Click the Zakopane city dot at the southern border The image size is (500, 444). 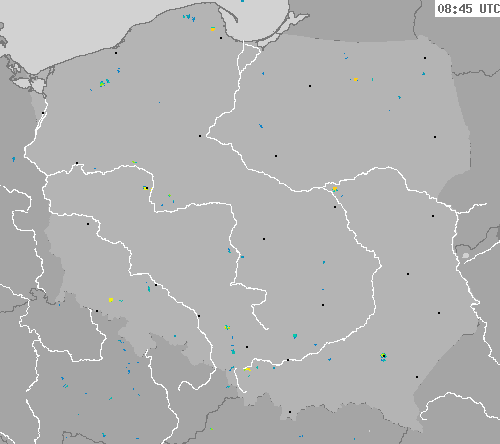(290, 412)
